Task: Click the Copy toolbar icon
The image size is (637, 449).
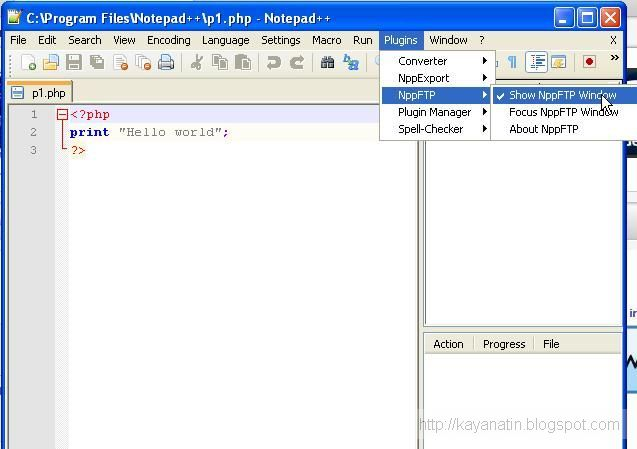Action: click(x=220, y=63)
